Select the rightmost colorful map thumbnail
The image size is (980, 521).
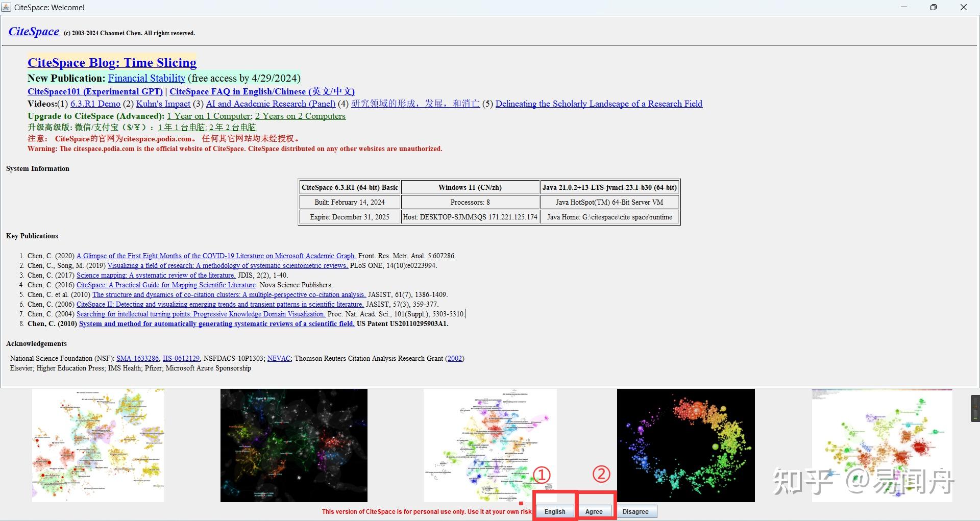(882, 445)
